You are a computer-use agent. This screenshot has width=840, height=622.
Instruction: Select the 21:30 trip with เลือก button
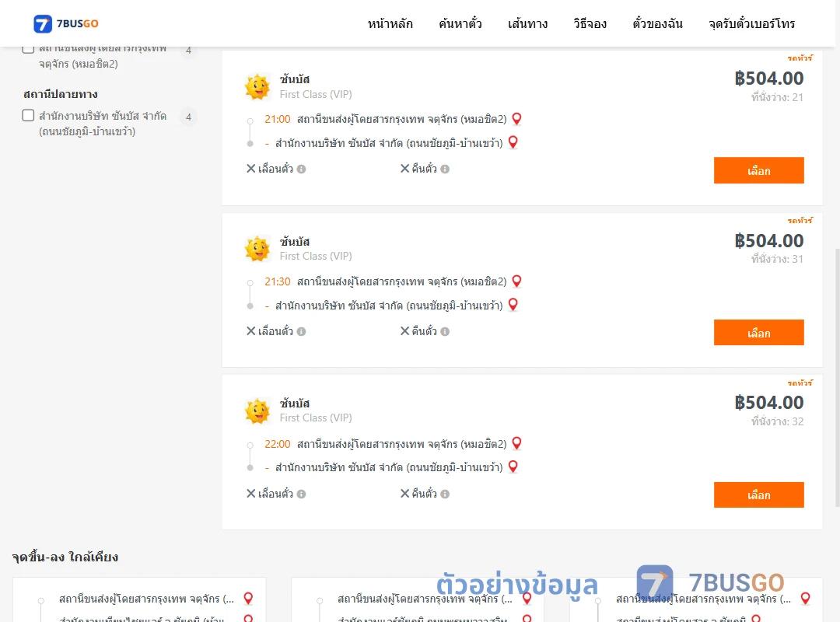tap(758, 333)
